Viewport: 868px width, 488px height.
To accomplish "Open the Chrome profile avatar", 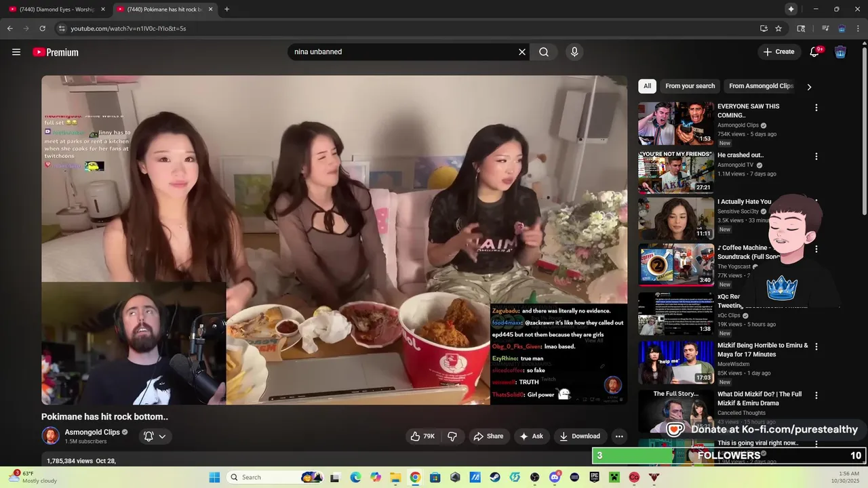I will tap(842, 28).
